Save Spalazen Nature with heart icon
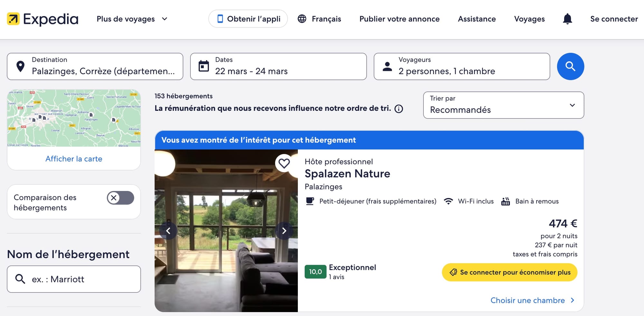Screen dimensions: 644x316 point(284,163)
